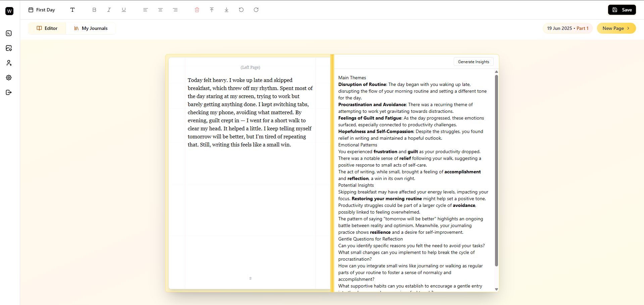
Task: Toggle underline formatting
Action: [x=123, y=10]
